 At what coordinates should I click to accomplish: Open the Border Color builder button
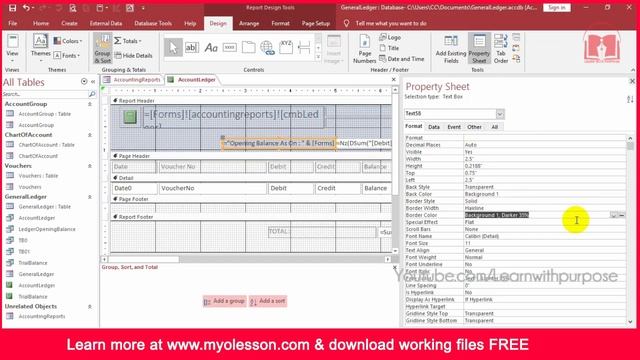[622, 215]
